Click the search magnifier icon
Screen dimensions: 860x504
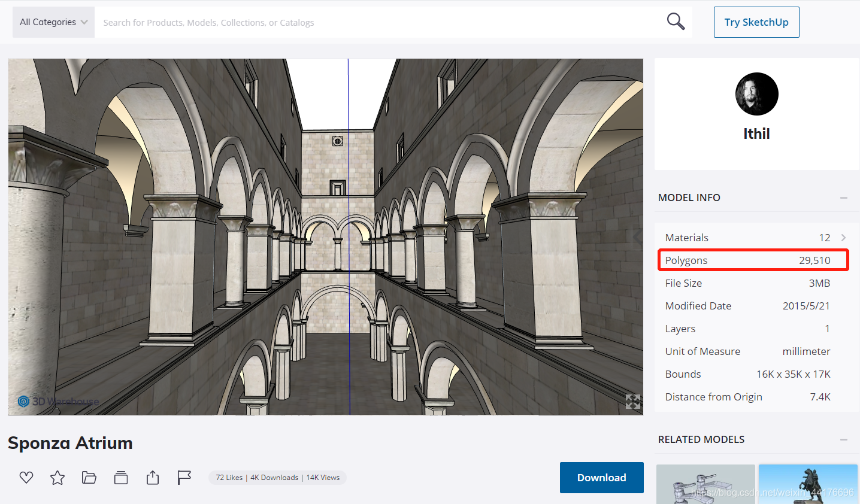pos(676,22)
